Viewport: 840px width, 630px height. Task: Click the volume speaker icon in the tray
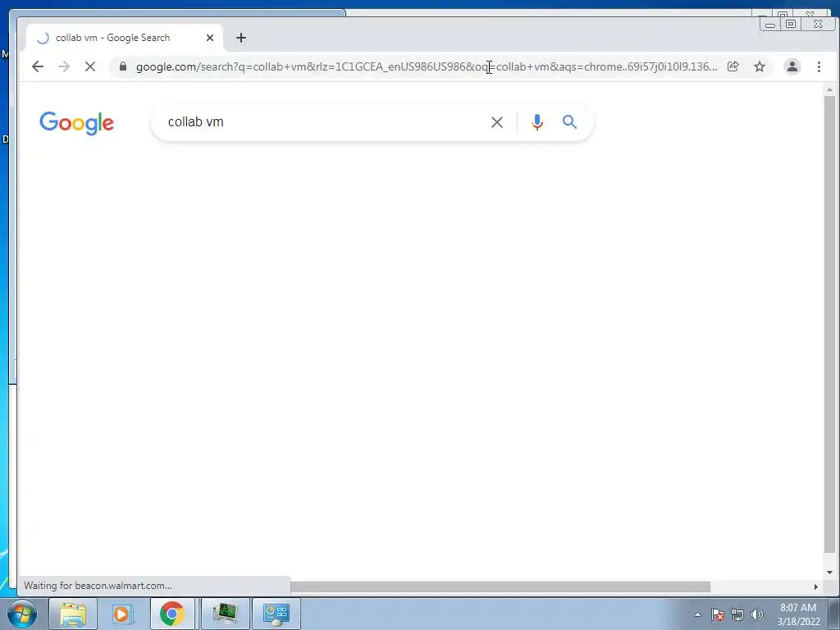(x=757, y=614)
